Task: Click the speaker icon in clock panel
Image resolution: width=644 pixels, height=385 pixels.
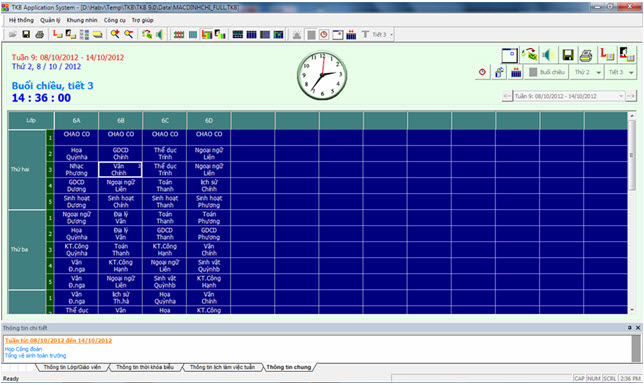Action: pos(548,55)
